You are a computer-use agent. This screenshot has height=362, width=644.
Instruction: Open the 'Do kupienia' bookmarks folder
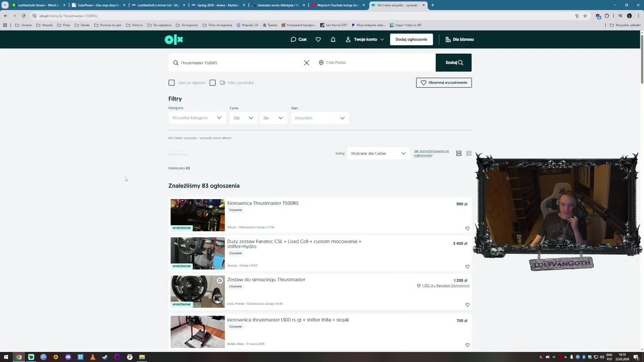click(x=187, y=25)
